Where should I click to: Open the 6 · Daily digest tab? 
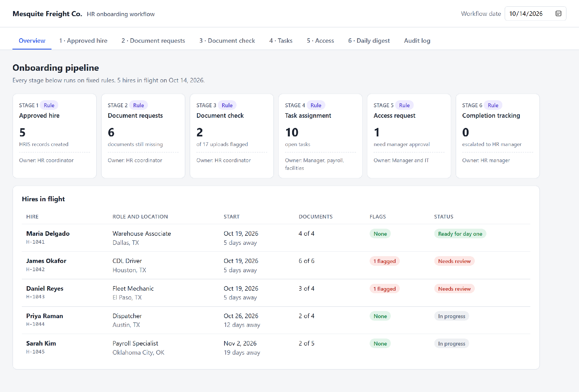click(369, 40)
